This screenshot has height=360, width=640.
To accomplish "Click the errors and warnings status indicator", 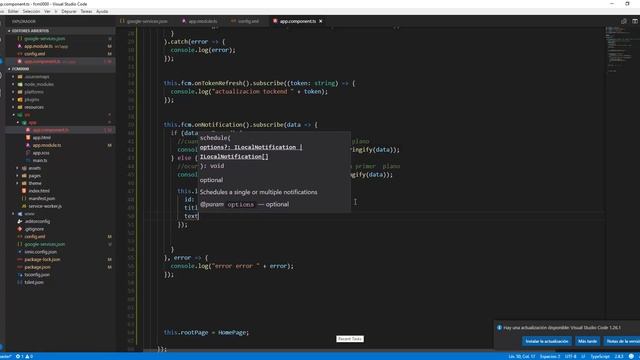I will (x=24, y=357).
